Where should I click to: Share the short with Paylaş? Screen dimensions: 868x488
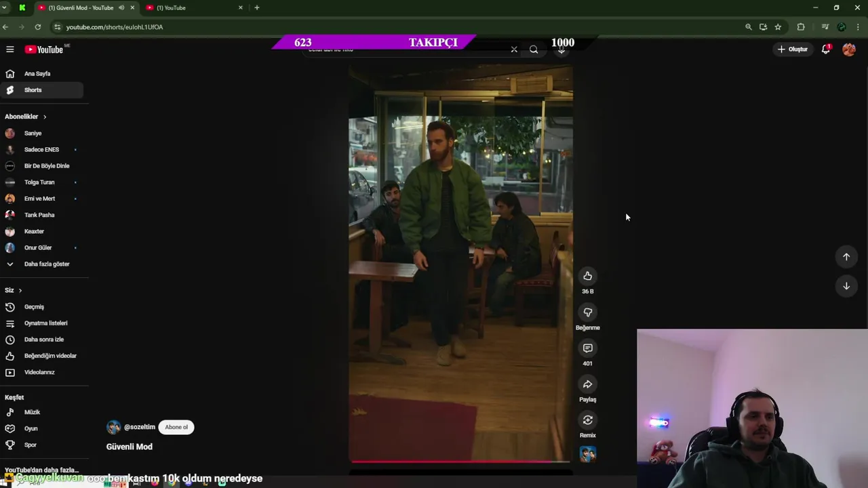(x=588, y=384)
